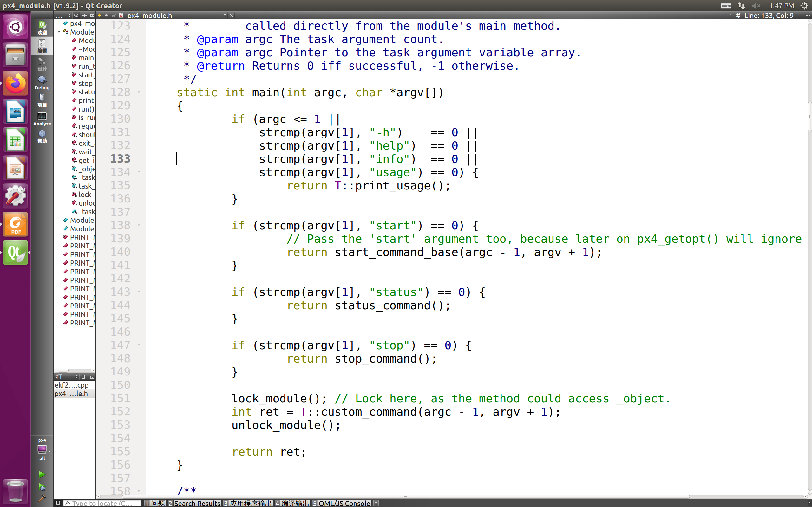The width and height of the screenshot is (812, 507).
Task: Start debugging with the debug-run icon
Action: tap(42, 486)
